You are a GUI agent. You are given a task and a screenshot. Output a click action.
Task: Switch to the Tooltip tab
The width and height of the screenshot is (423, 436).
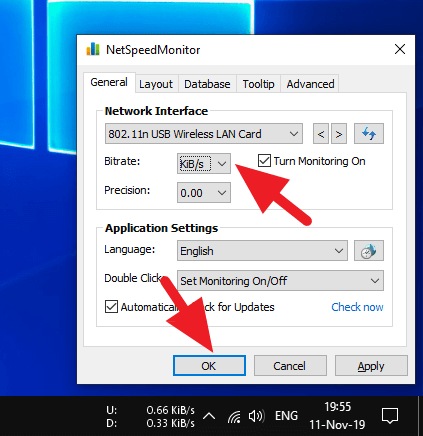[x=258, y=84]
